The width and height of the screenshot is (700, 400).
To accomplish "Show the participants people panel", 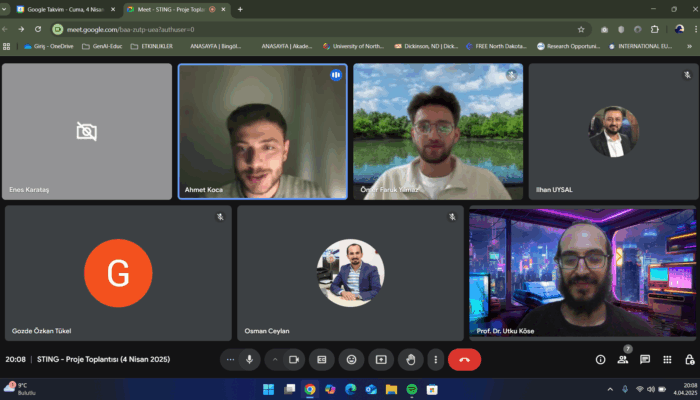I will tap(623, 359).
